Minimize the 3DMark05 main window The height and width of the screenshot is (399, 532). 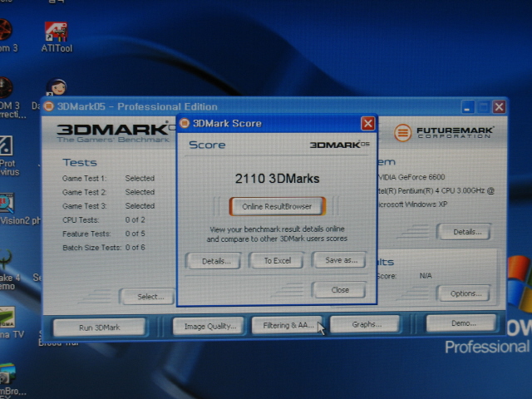[x=468, y=107]
